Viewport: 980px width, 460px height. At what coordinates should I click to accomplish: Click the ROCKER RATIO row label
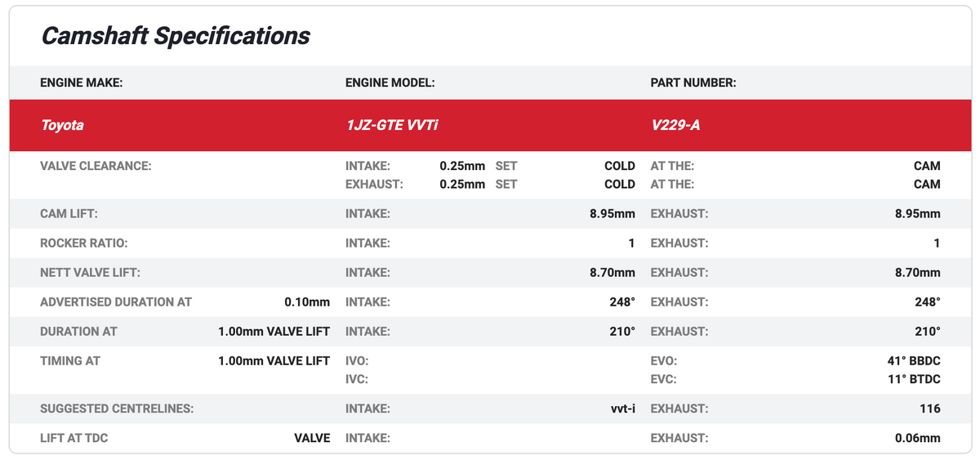pyautogui.click(x=84, y=243)
